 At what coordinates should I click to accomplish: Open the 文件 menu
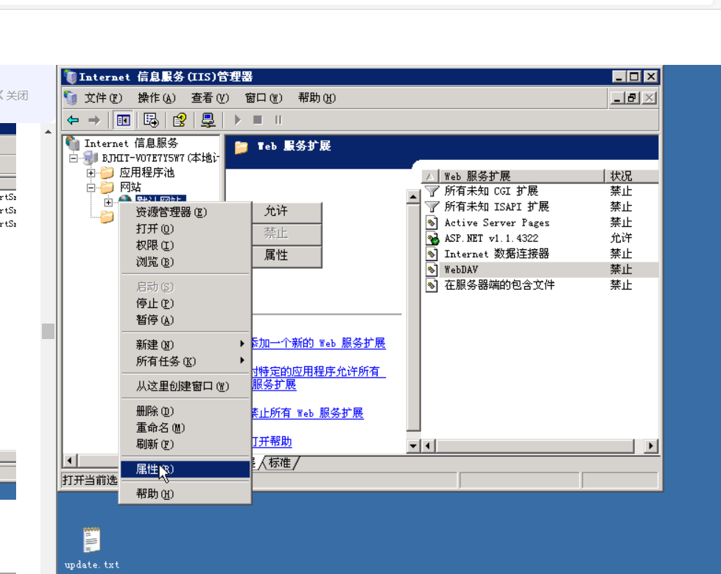(103, 98)
